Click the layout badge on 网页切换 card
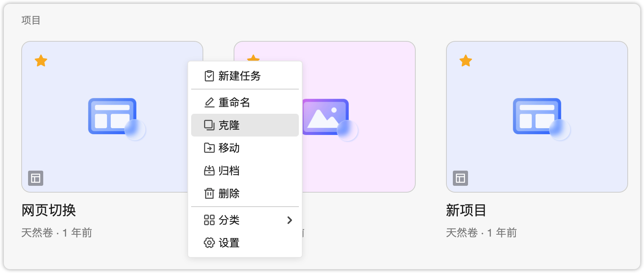 [36, 178]
